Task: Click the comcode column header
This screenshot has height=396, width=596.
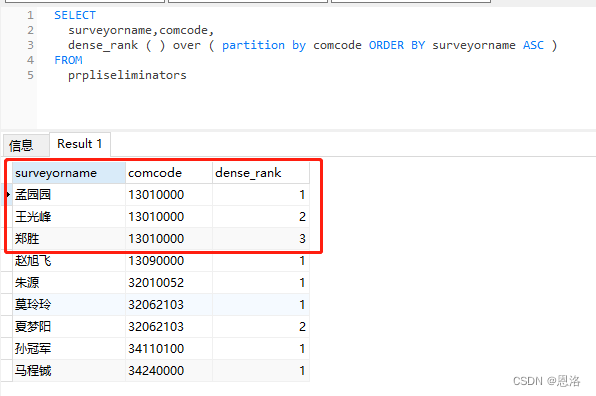Action: [169, 173]
